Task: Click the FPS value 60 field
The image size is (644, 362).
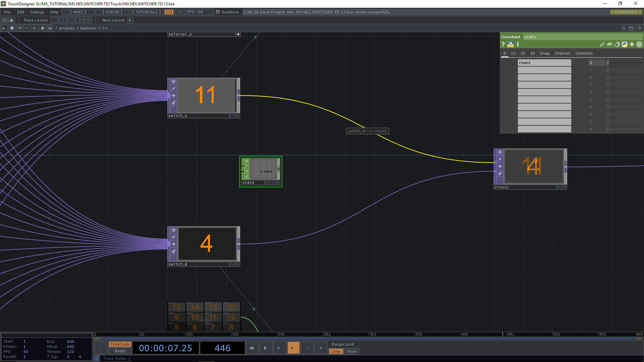Action: coord(201,12)
